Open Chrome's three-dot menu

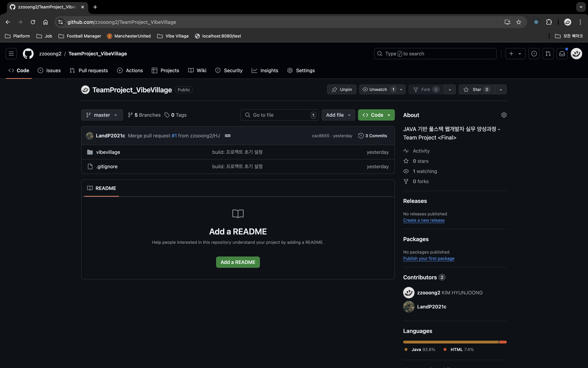point(580,22)
